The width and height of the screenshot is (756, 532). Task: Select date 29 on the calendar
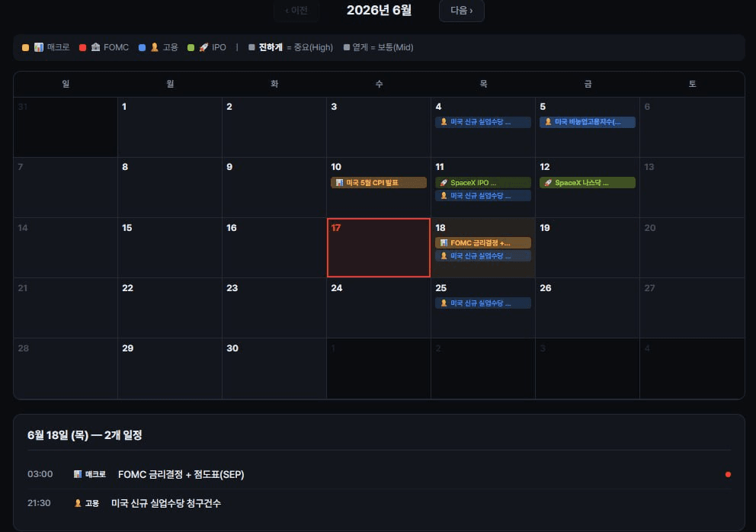pos(170,368)
